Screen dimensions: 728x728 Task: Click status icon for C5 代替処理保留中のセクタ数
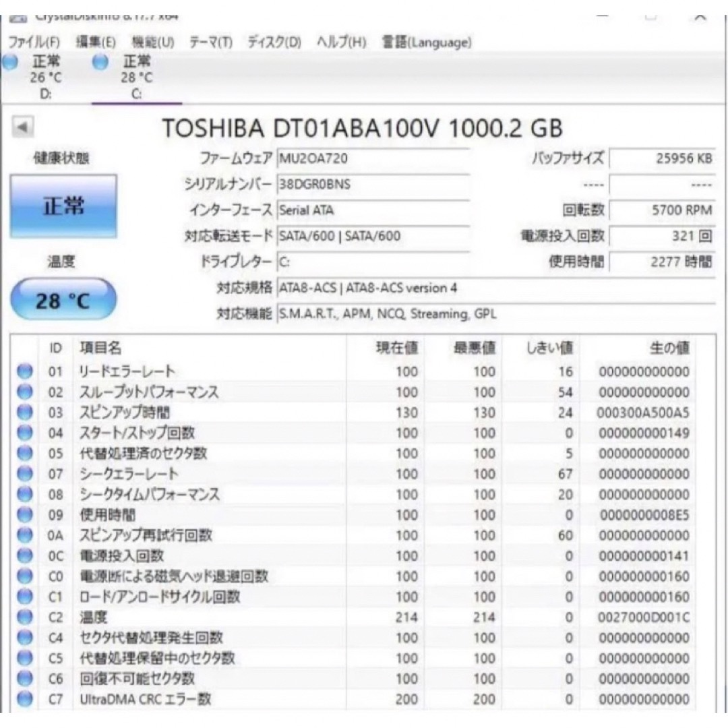coord(25,658)
